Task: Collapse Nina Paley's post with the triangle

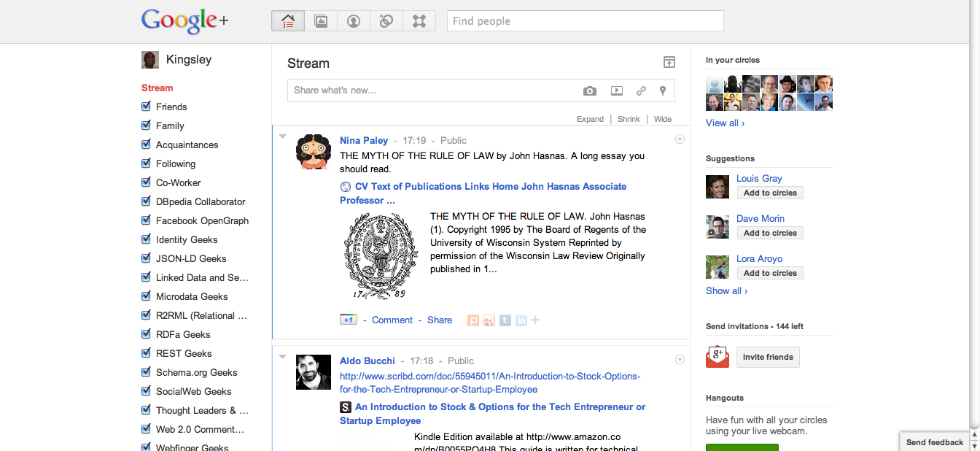Action: (x=283, y=136)
